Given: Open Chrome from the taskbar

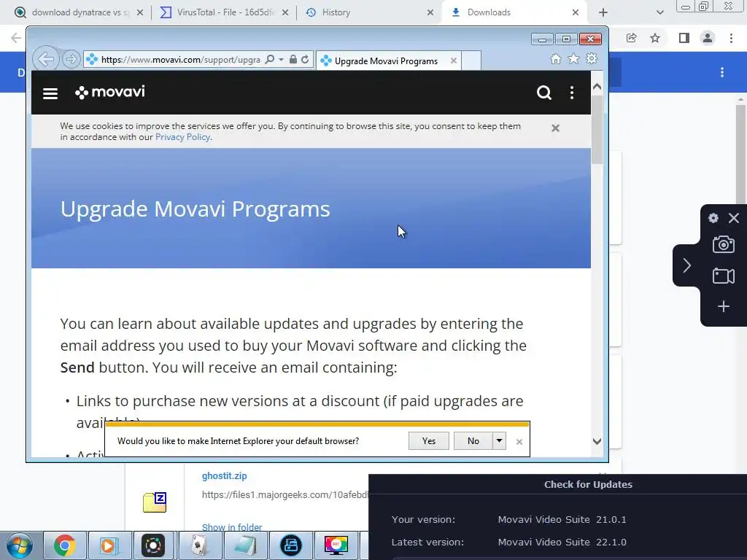Looking at the screenshot, I should pyautogui.click(x=65, y=545).
